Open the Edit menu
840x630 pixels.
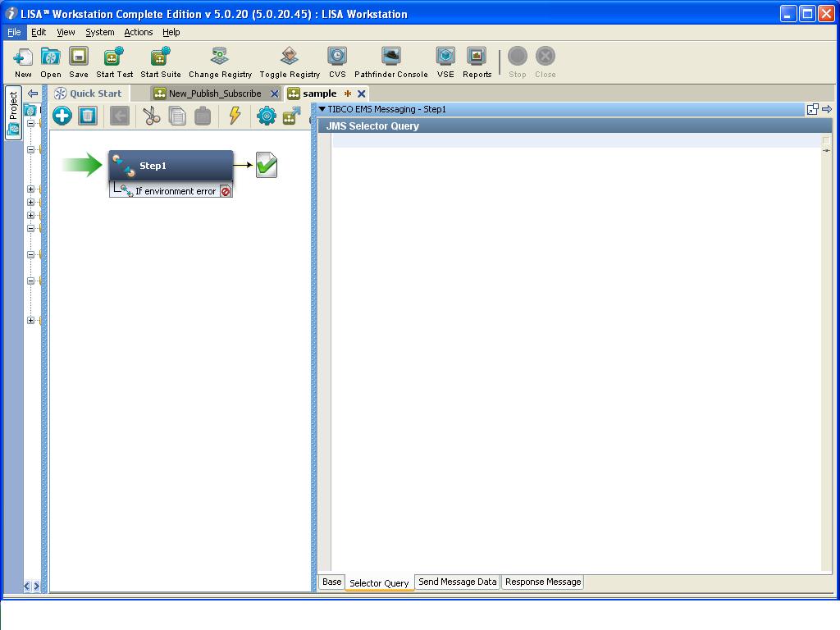pyautogui.click(x=38, y=32)
